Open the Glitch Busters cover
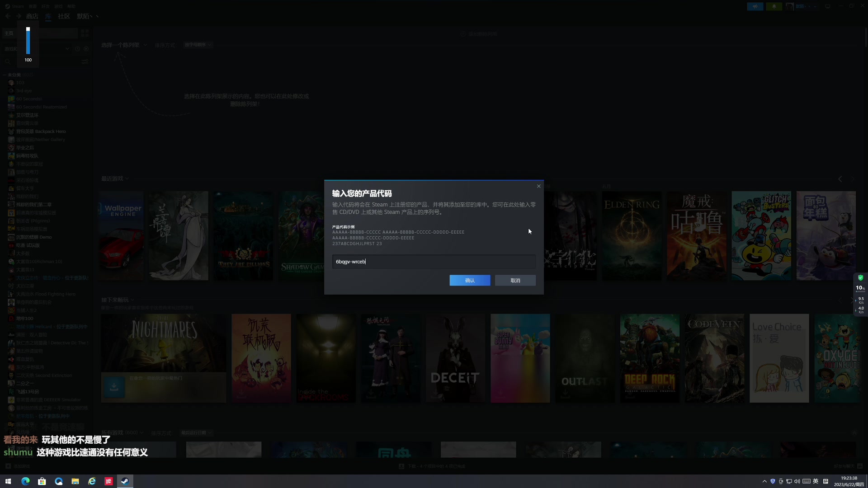 (761, 235)
